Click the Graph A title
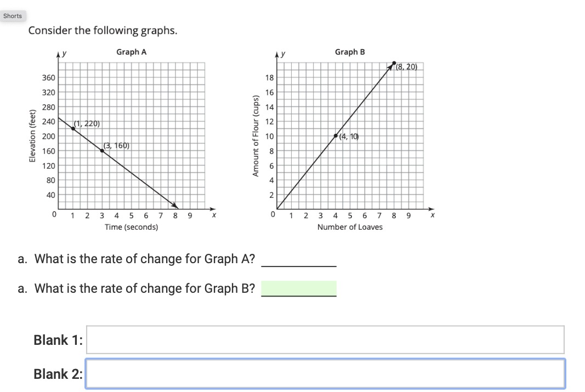 click(x=132, y=52)
